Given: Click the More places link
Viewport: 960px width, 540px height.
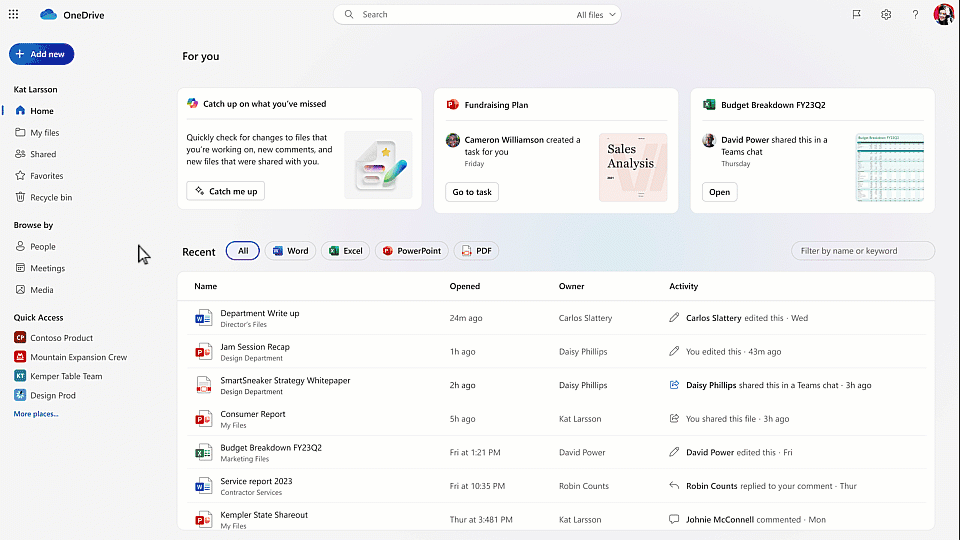Looking at the screenshot, I should [36, 414].
